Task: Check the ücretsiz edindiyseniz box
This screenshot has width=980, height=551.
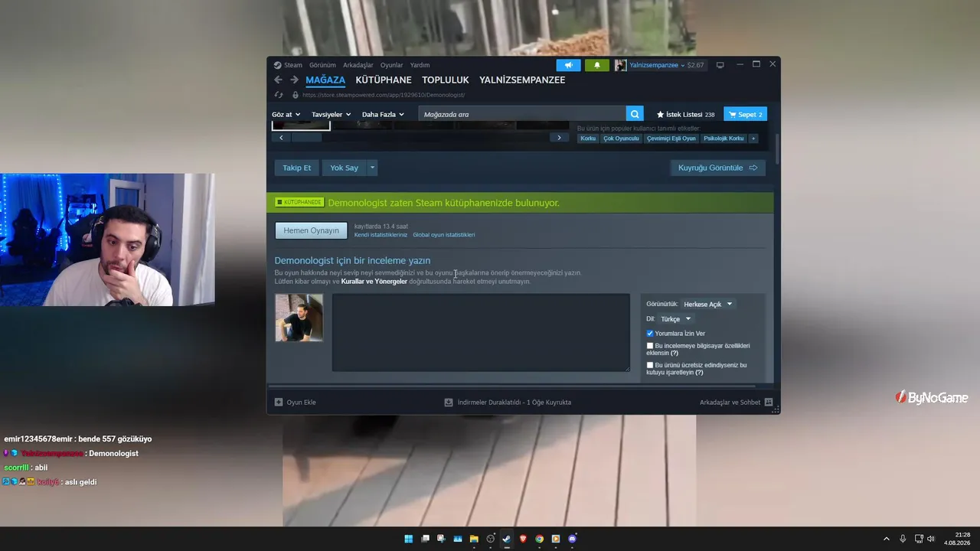Action: click(650, 365)
